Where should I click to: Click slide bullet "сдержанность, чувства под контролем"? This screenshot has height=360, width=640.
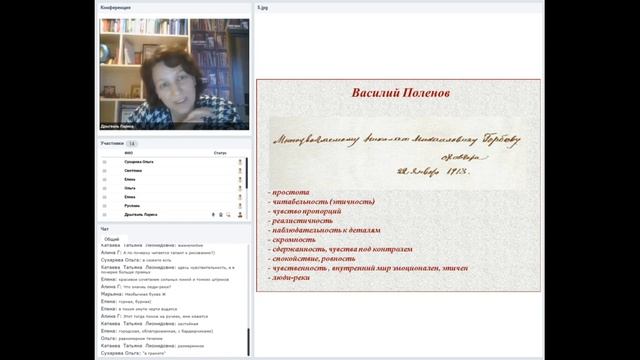point(340,249)
